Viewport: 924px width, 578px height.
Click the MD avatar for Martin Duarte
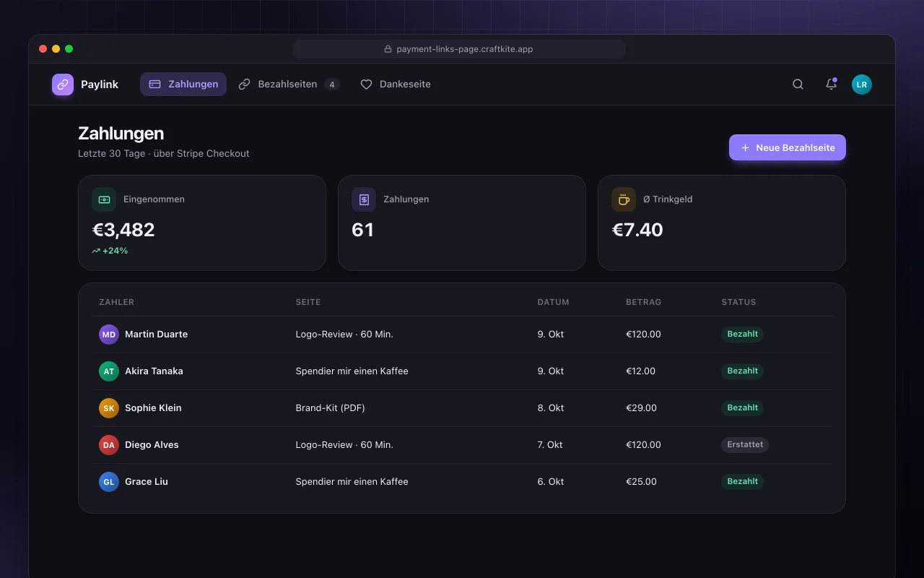tap(109, 335)
